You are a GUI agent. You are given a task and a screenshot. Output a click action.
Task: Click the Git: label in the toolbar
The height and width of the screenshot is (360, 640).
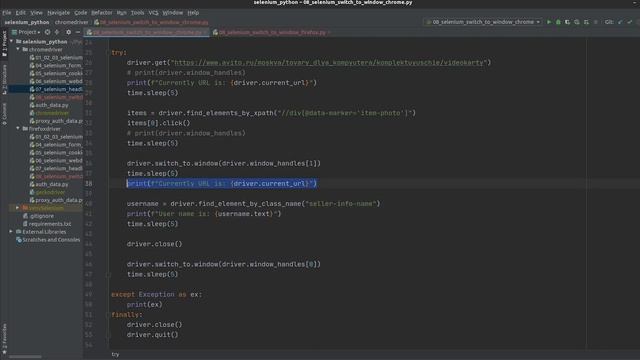(x=609, y=22)
